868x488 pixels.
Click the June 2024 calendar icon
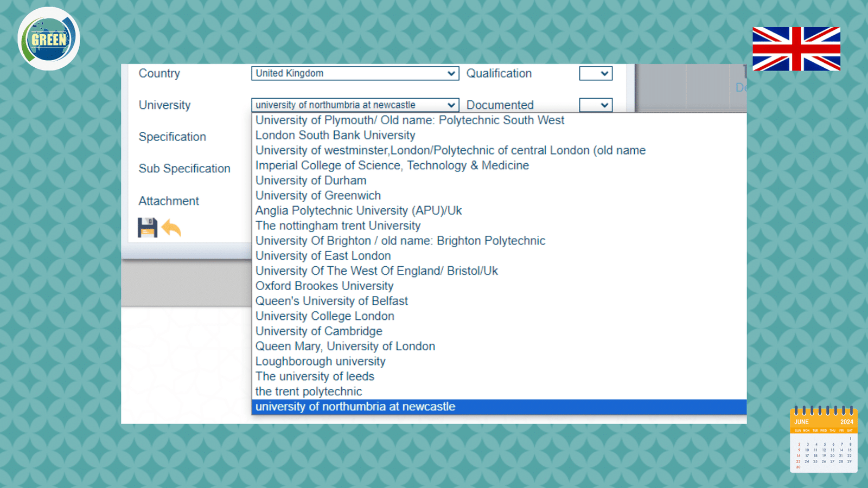click(x=824, y=439)
